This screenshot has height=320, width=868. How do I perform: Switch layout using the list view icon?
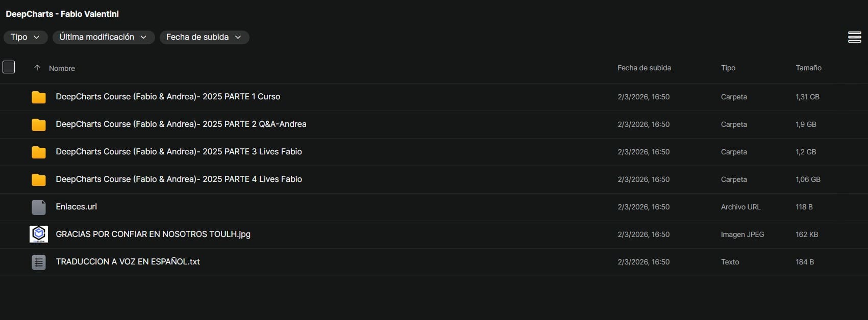(x=854, y=37)
